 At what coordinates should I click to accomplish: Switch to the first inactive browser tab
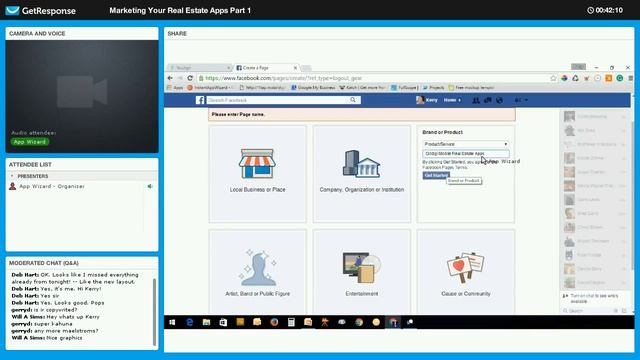[200, 68]
